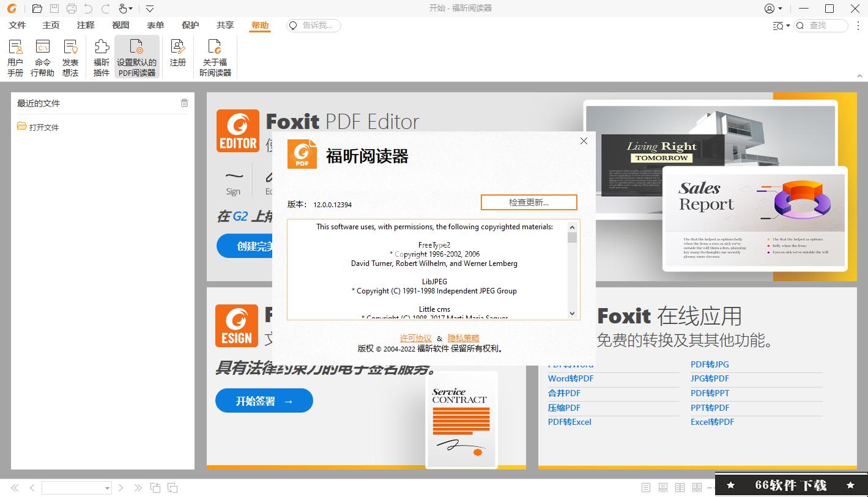The width and height of the screenshot is (868, 497).
Task: Click Check for Updates (检查更新) button
Action: (x=529, y=202)
